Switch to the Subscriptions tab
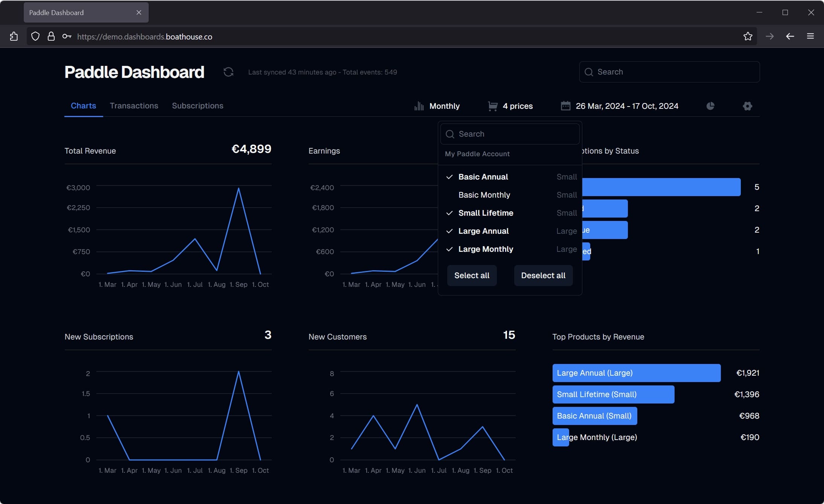Viewport: 824px width, 504px height. 197,106
